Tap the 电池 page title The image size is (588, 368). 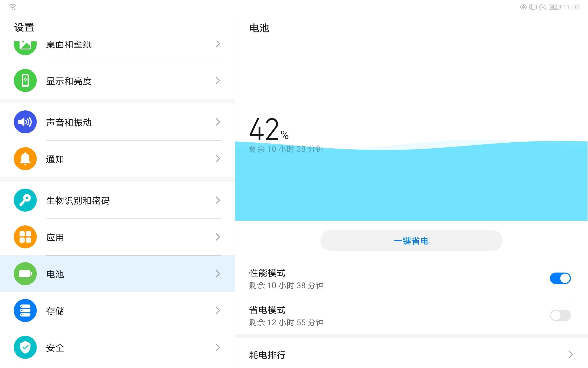[259, 28]
